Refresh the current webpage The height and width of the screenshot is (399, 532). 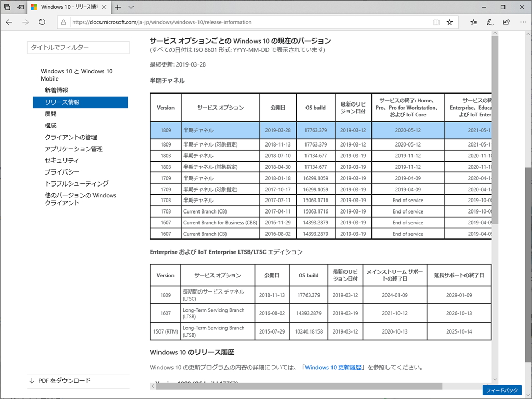(x=42, y=22)
